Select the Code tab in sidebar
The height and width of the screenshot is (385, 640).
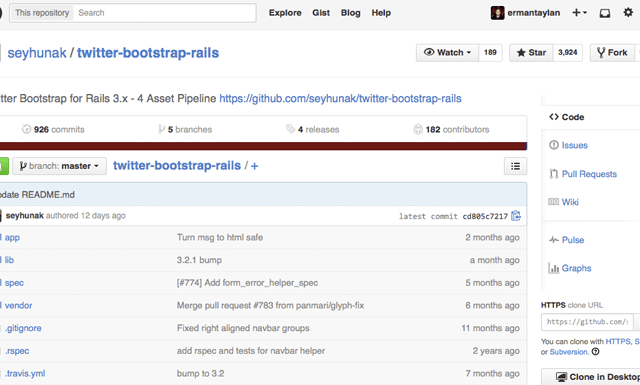tap(567, 117)
